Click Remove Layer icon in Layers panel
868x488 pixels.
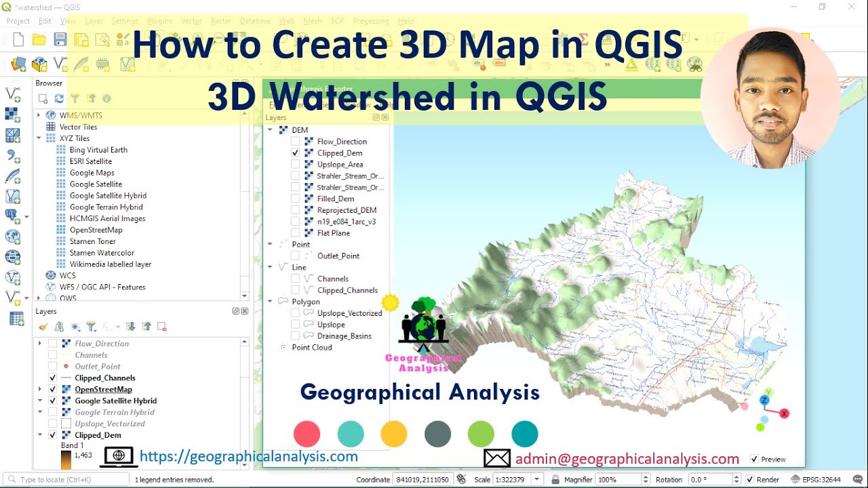[161, 327]
